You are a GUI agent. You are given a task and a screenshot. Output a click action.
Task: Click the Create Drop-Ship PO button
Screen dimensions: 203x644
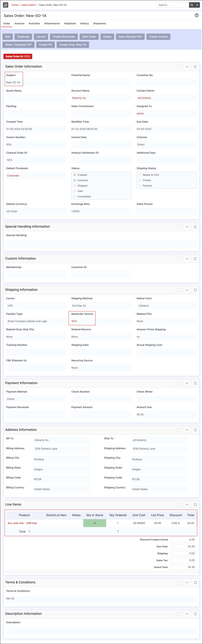(73, 45)
